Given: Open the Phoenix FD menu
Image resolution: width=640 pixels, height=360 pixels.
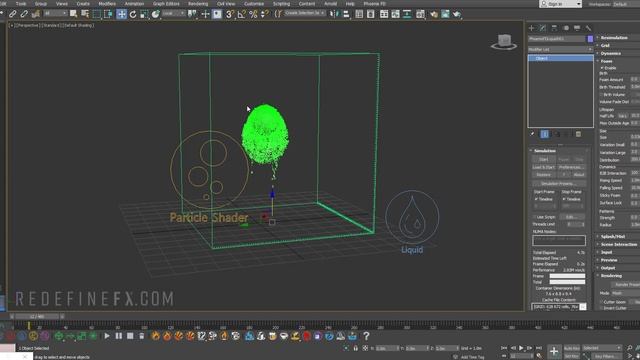Looking at the screenshot, I should click(374, 4).
